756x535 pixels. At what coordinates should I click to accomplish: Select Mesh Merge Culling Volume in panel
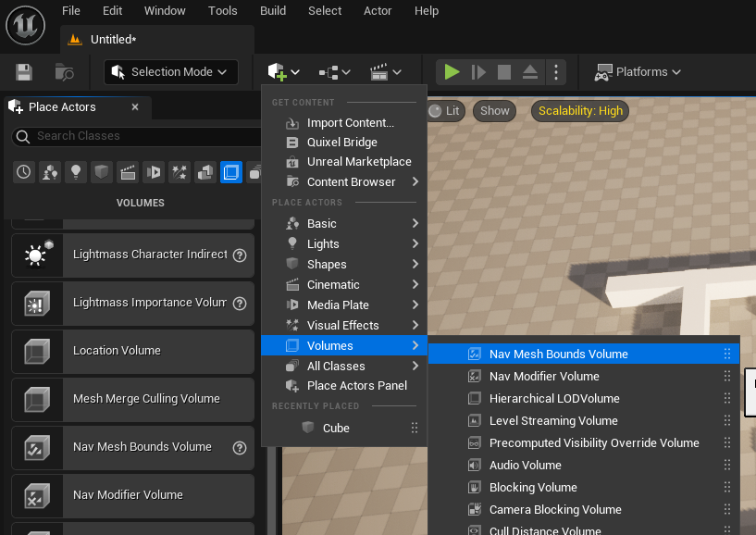(x=132, y=400)
